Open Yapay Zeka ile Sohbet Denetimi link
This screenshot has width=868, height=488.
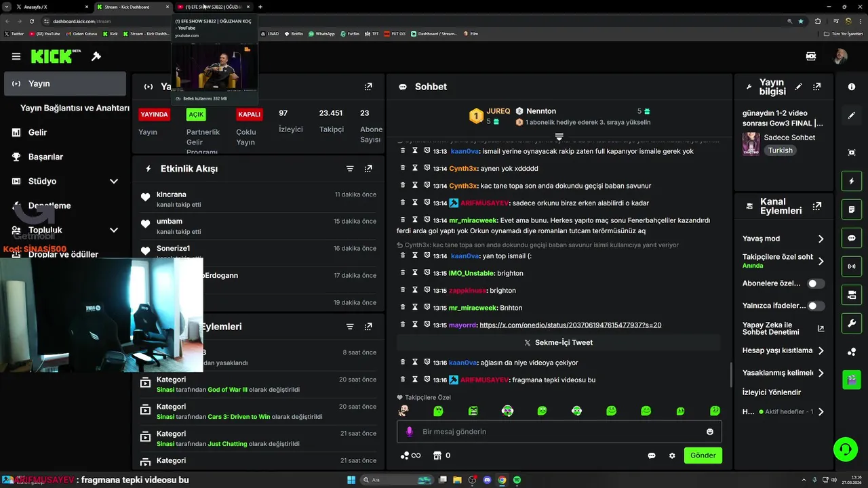tap(783, 329)
